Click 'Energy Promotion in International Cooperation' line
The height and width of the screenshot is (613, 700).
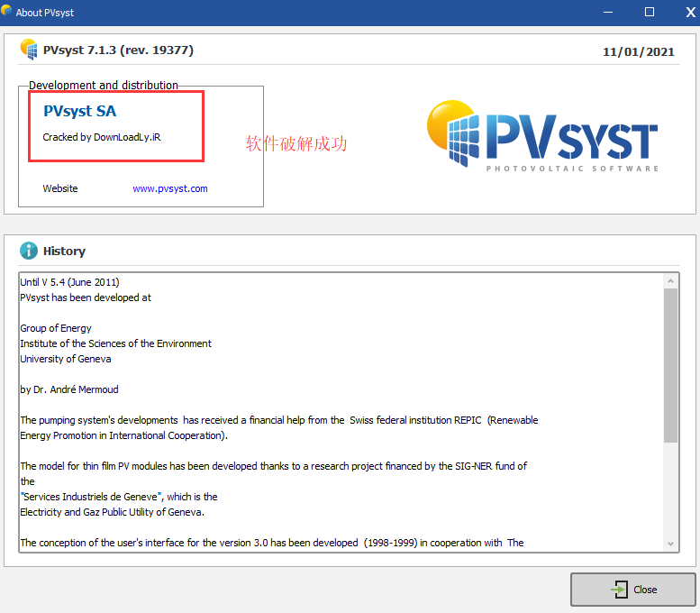123,435
